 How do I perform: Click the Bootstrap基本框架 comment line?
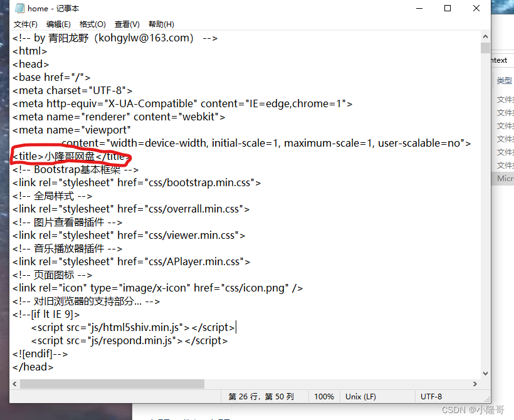(76, 169)
